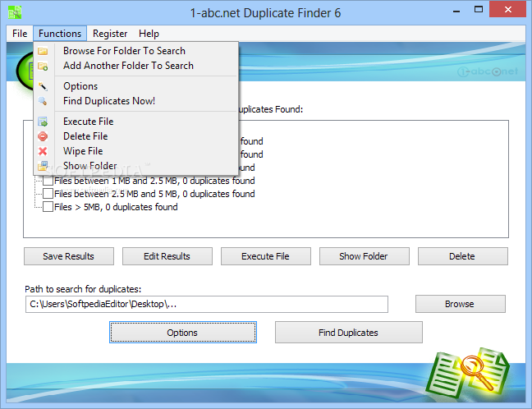Click the path to search input field

pyautogui.click(x=207, y=304)
